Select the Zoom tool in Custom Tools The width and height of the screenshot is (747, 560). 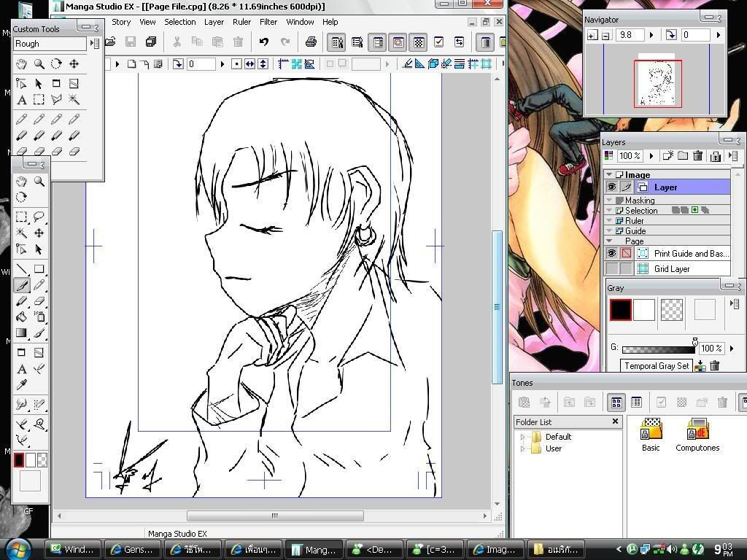point(39,64)
